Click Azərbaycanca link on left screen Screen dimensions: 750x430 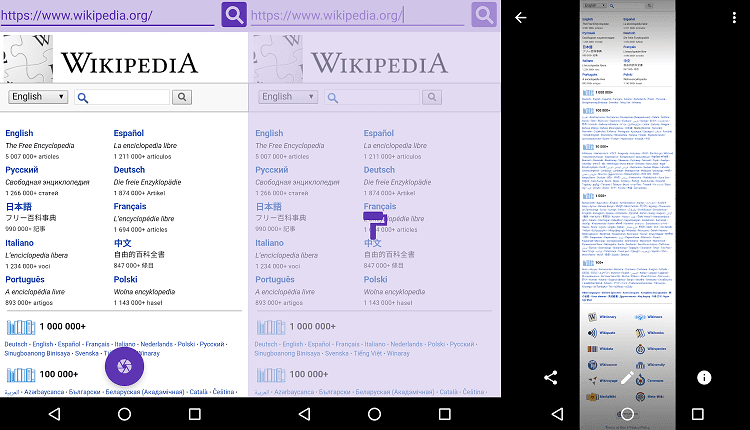pyautogui.click(x=44, y=392)
